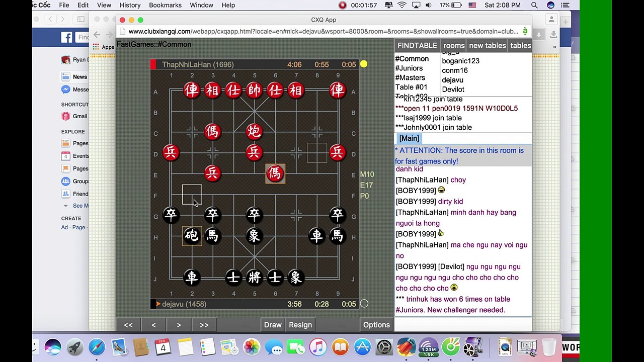This screenshot has width=644, height=362.
Task: Open the Window menu
Action: pyautogui.click(x=201, y=5)
